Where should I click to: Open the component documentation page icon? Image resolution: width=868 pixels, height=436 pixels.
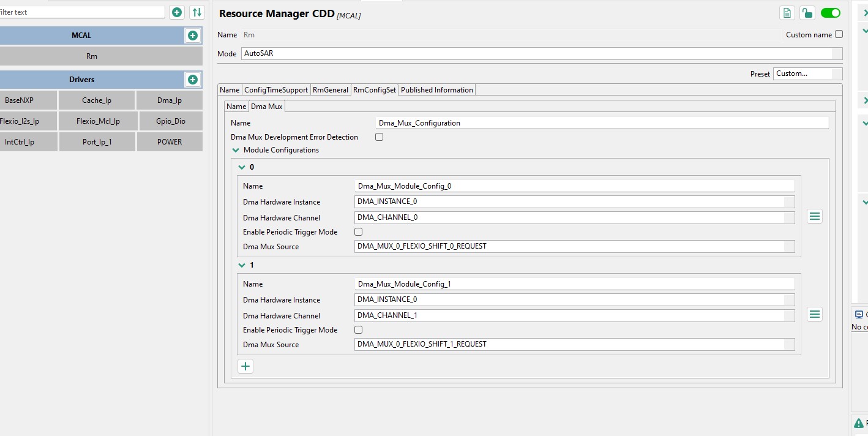tap(787, 13)
